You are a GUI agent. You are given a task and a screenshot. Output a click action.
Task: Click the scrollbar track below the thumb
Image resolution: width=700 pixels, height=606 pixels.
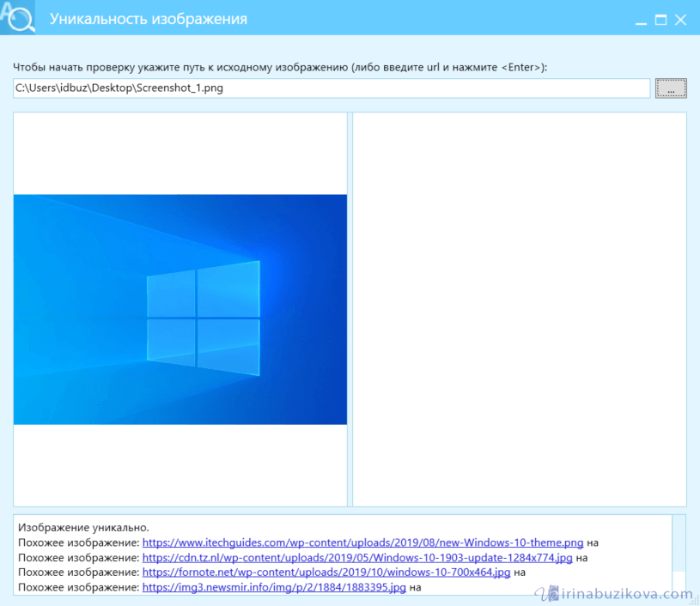[x=679, y=582]
